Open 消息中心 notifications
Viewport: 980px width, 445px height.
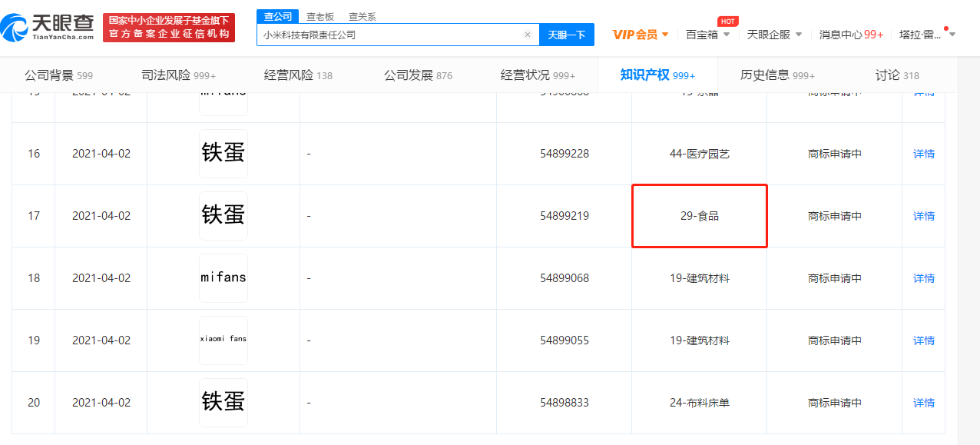click(x=851, y=35)
